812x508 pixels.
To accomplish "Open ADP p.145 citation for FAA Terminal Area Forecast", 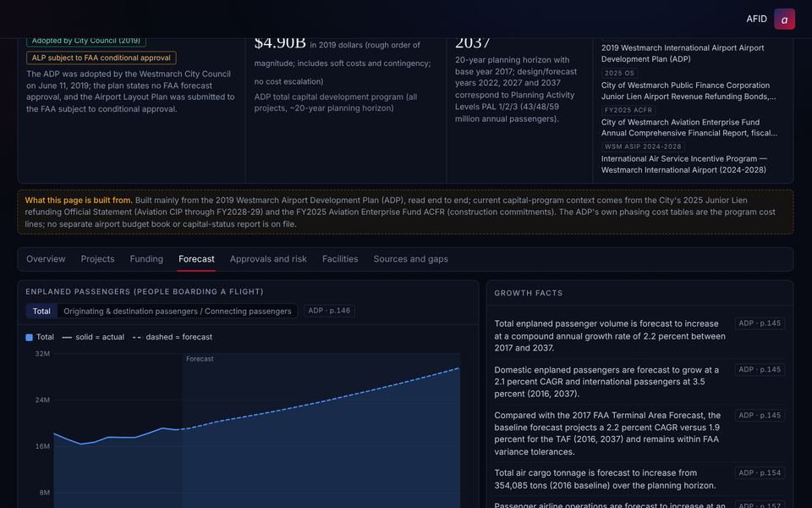I will click(760, 415).
